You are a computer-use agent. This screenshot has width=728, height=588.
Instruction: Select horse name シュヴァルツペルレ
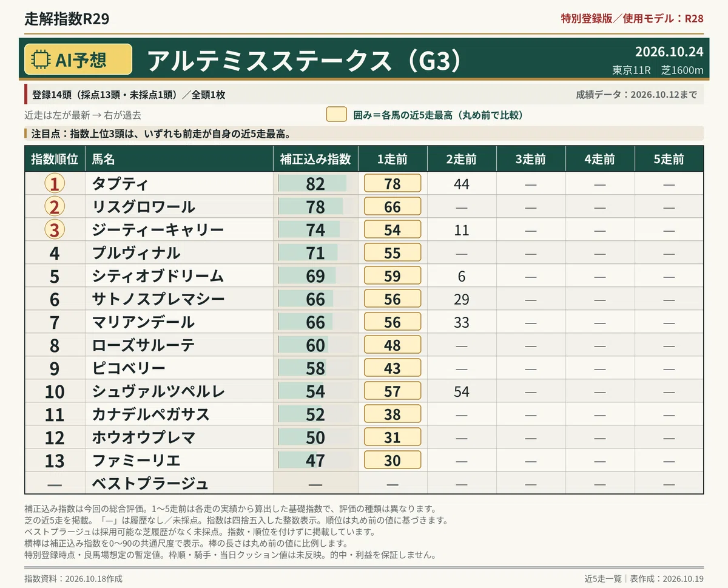coord(158,391)
